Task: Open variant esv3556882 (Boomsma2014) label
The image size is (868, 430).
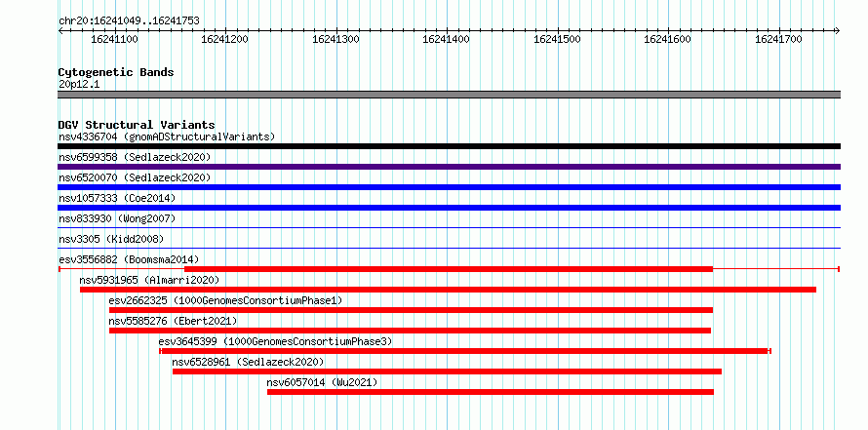Action: [129, 259]
